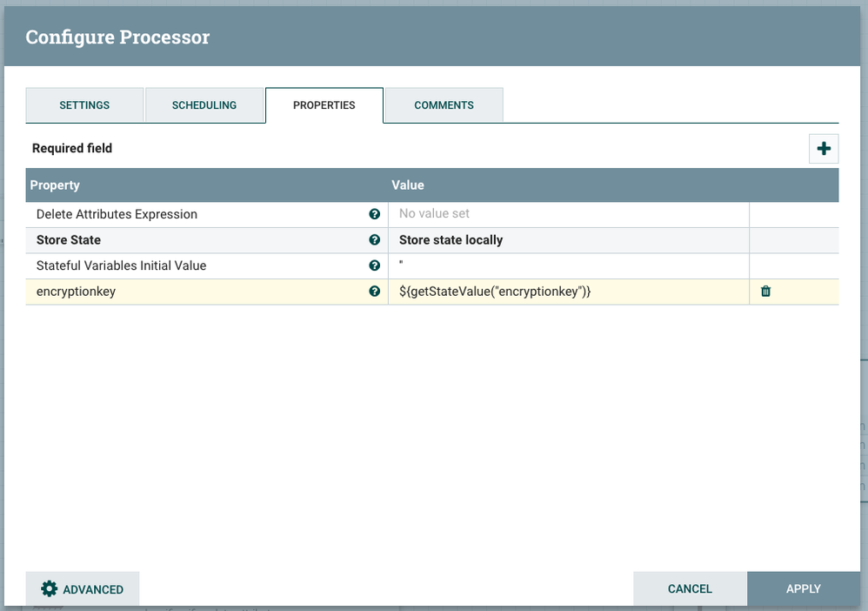Image resolution: width=868 pixels, height=611 pixels.
Task: Click the Cancel button
Action: (x=690, y=589)
